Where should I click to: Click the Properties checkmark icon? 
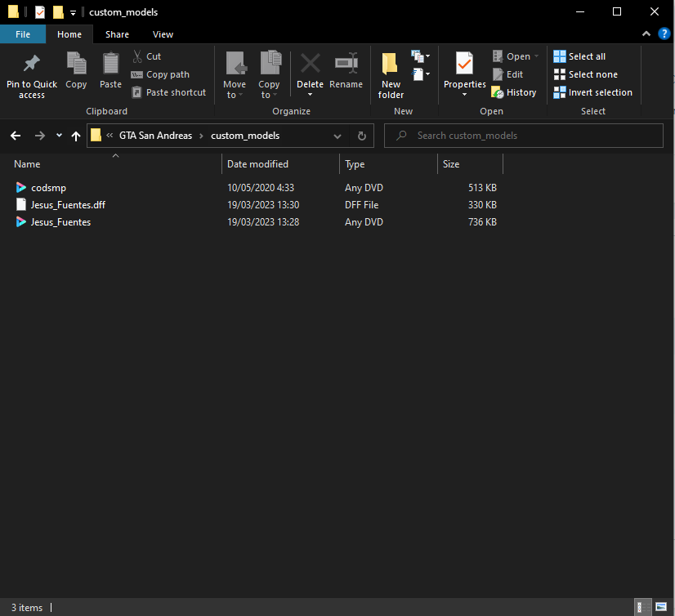pyautogui.click(x=464, y=63)
